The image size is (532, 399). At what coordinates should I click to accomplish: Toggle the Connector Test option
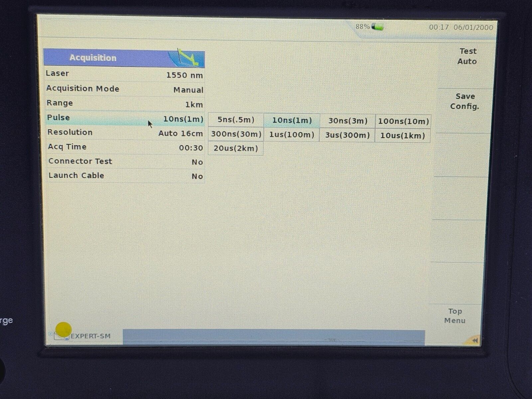tap(125, 162)
